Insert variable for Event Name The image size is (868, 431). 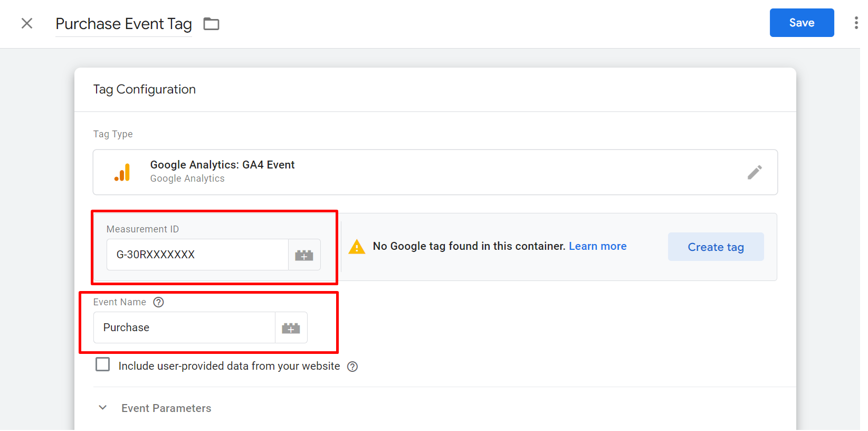pyautogui.click(x=291, y=328)
